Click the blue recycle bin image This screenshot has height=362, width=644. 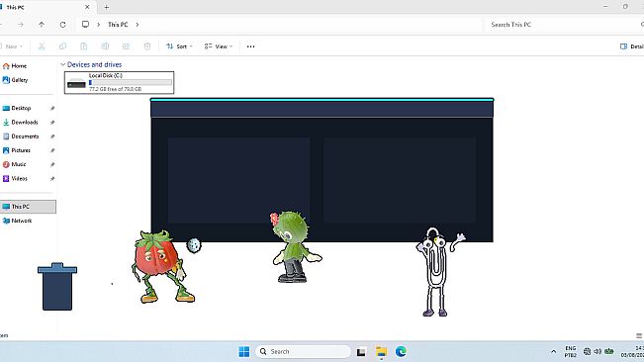click(57, 287)
